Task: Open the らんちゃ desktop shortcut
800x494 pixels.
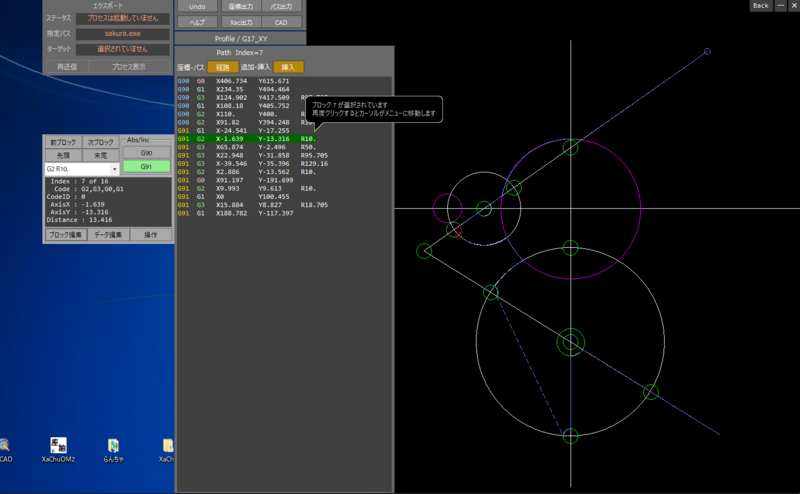Action: pos(114,445)
